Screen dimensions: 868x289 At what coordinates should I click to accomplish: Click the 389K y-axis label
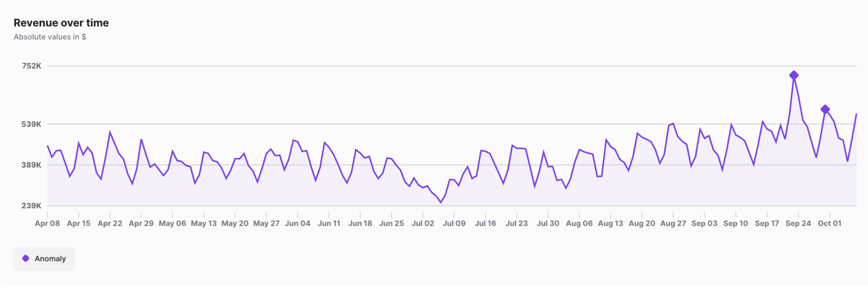point(32,165)
